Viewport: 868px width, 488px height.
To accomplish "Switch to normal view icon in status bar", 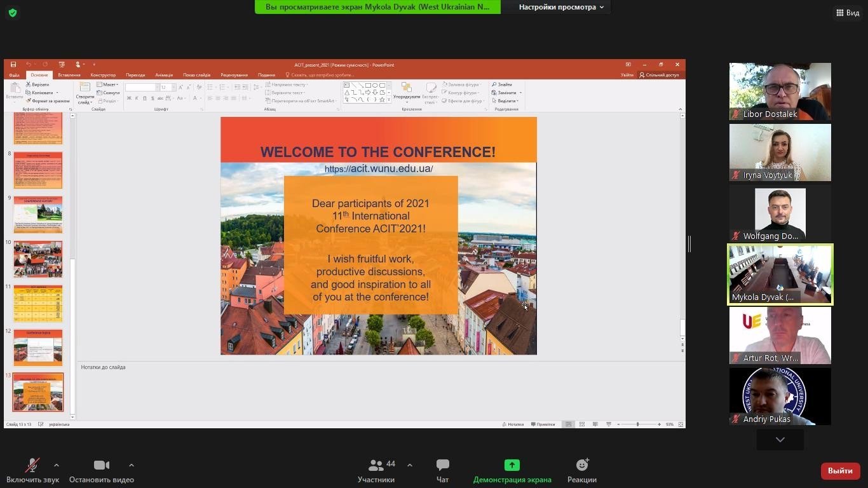I will coord(569,424).
